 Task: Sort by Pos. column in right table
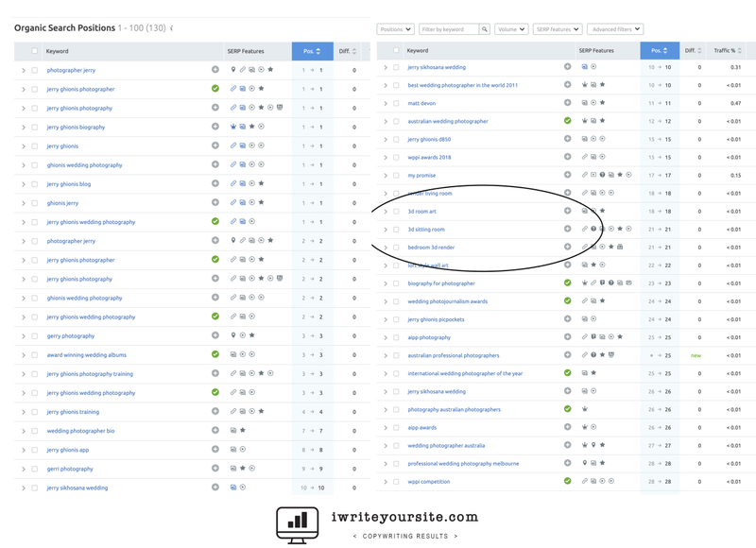(660, 51)
